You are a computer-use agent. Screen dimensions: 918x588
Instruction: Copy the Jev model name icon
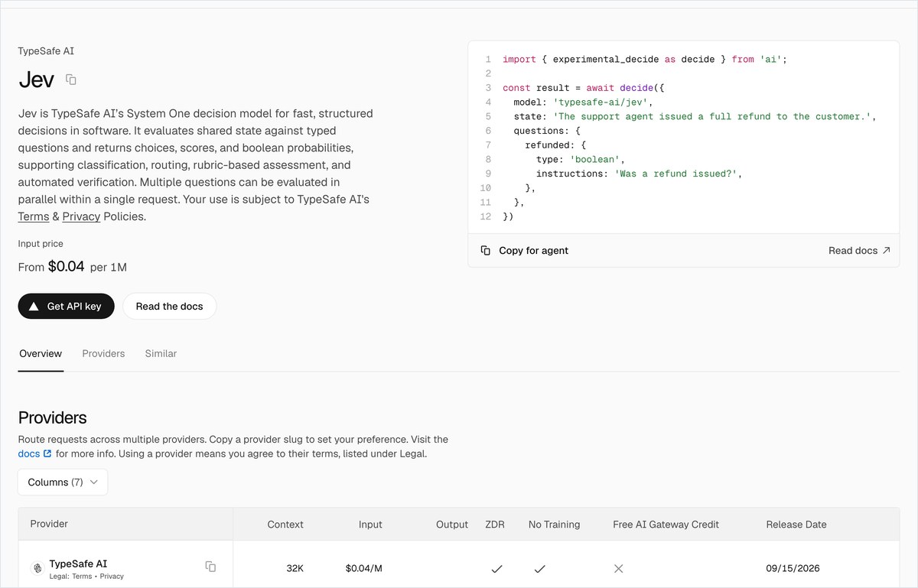pos(71,80)
